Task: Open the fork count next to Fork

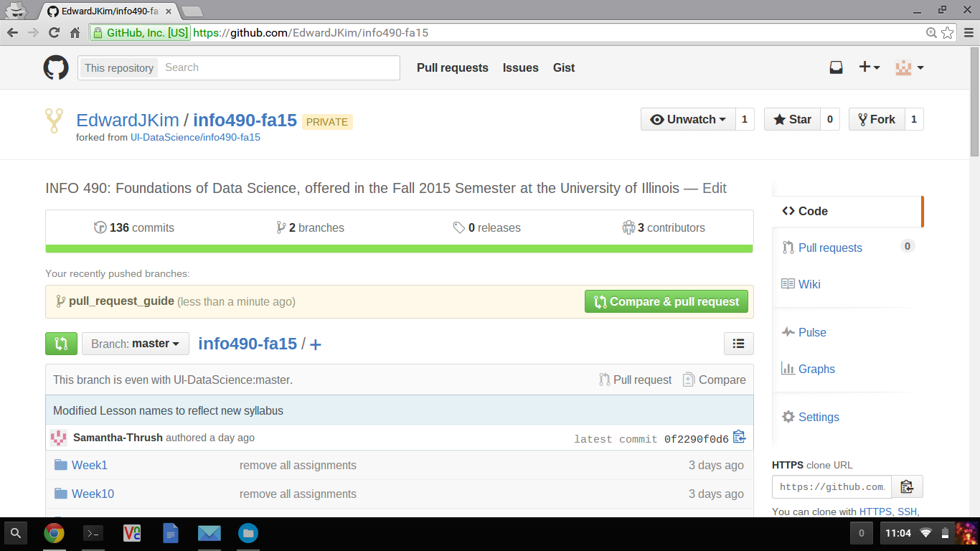Action: pyautogui.click(x=914, y=120)
